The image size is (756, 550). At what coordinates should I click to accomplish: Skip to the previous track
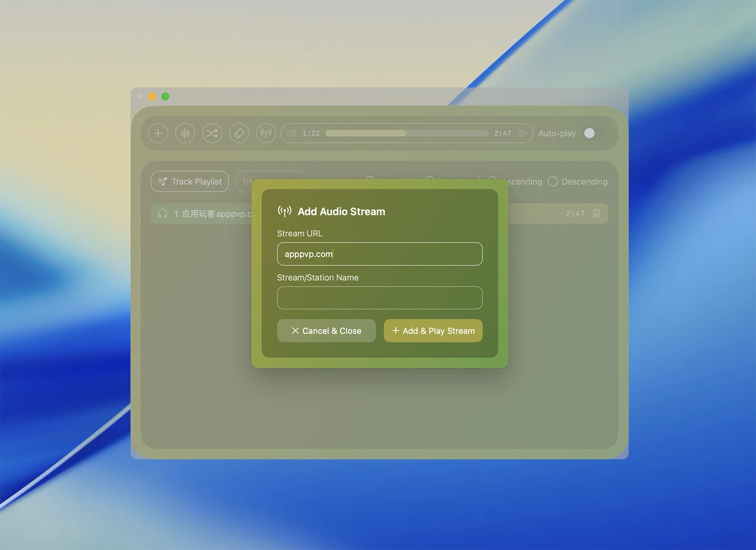click(x=291, y=133)
